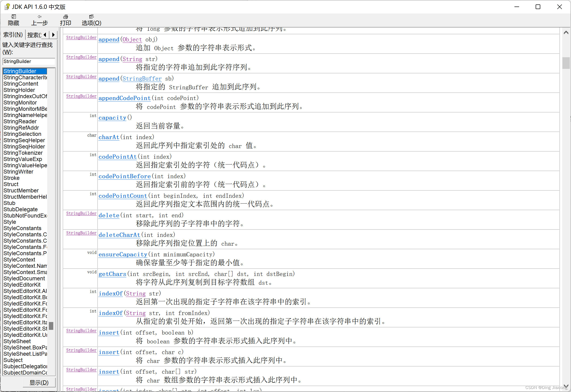Click the content scrollbar down arrow

566,386
